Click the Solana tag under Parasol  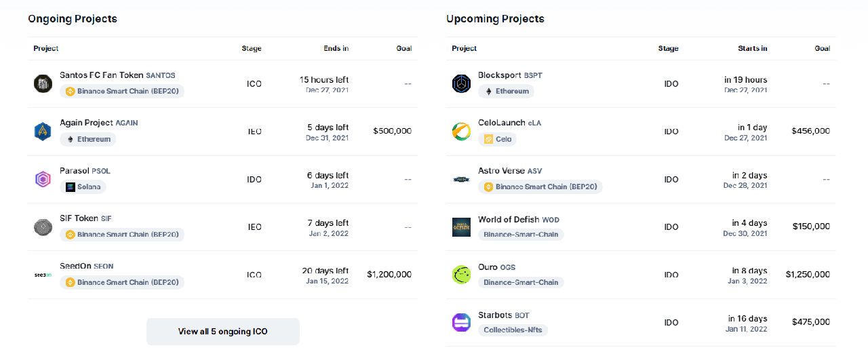pos(83,187)
